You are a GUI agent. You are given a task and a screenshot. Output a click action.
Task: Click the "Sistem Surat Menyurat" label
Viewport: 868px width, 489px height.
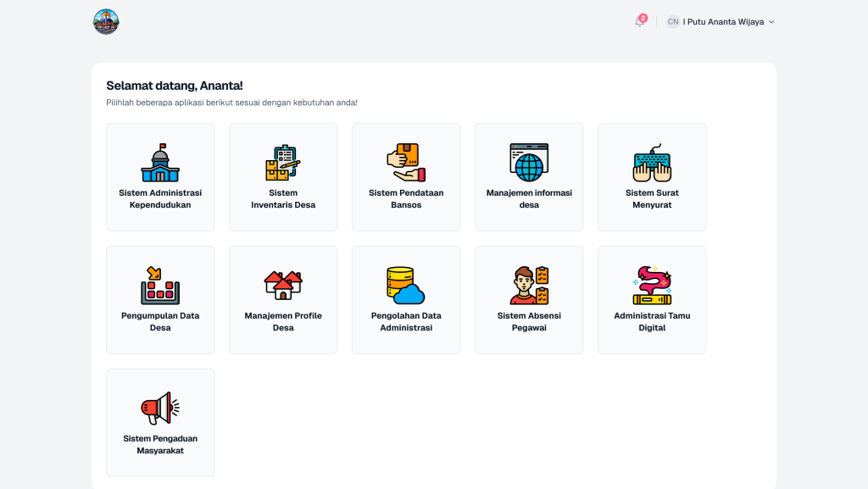tap(652, 198)
